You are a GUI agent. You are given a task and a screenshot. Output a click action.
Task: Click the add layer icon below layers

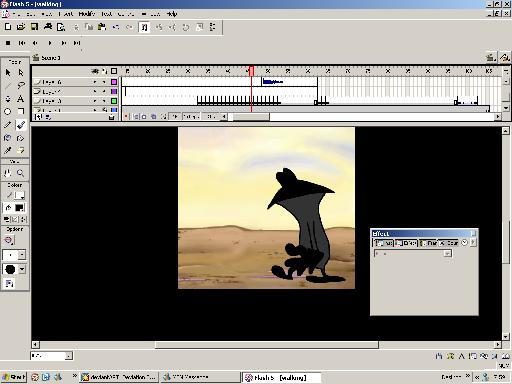coord(38,117)
